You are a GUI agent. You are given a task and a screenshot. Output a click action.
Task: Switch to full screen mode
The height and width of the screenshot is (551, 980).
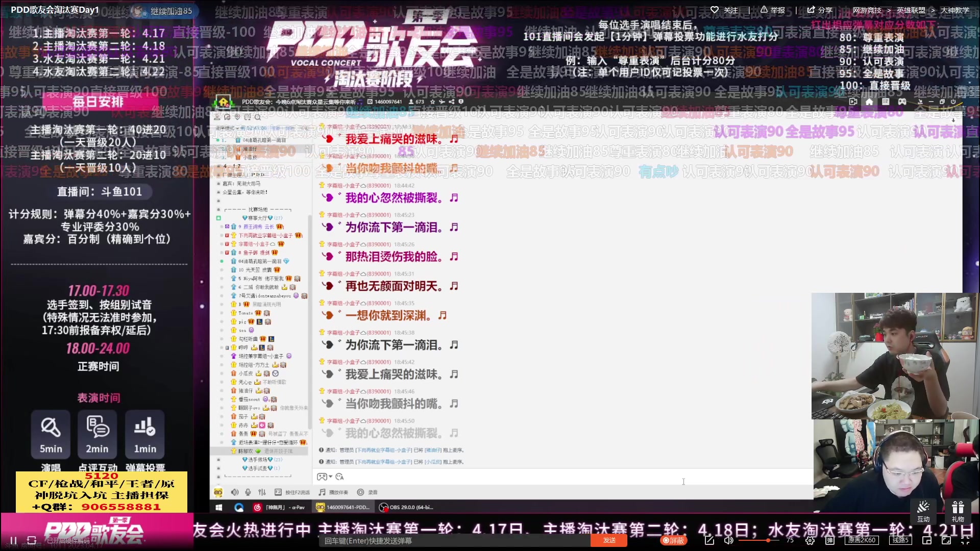(x=966, y=540)
